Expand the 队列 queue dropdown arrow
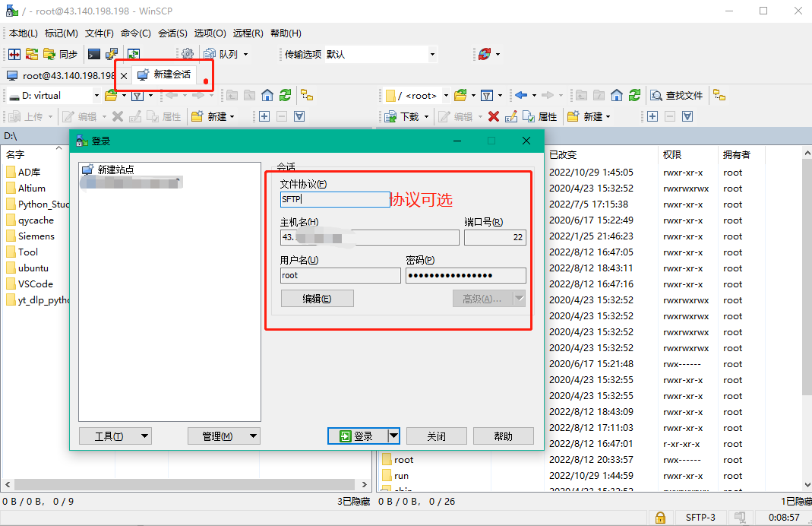812x526 pixels. tap(246, 54)
